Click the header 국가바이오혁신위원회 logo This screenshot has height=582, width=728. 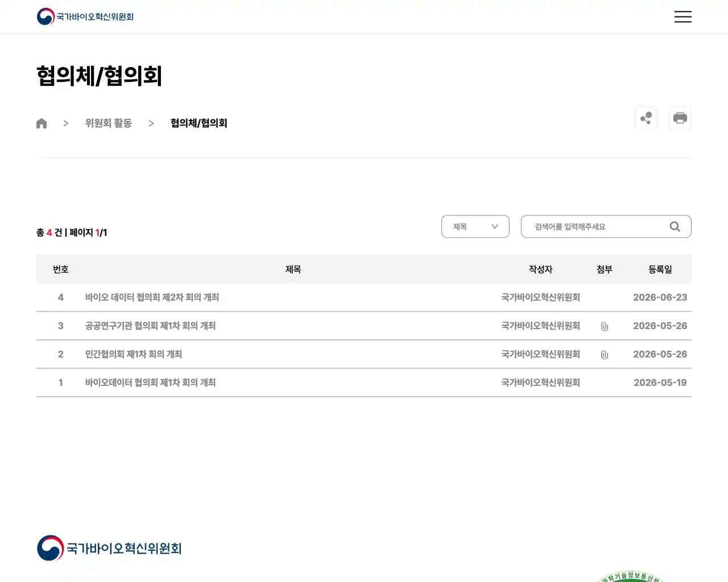click(x=85, y=16)
